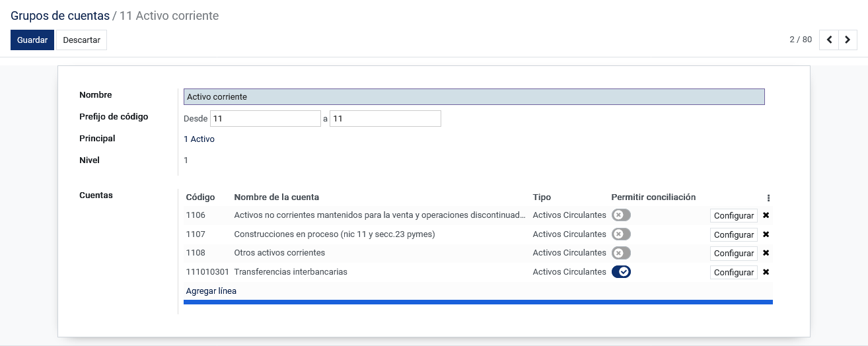Edit the Nombre field Activo corriente
This screenshot has height=346, width=868.
pyautogui.click(x=474, y=97)
